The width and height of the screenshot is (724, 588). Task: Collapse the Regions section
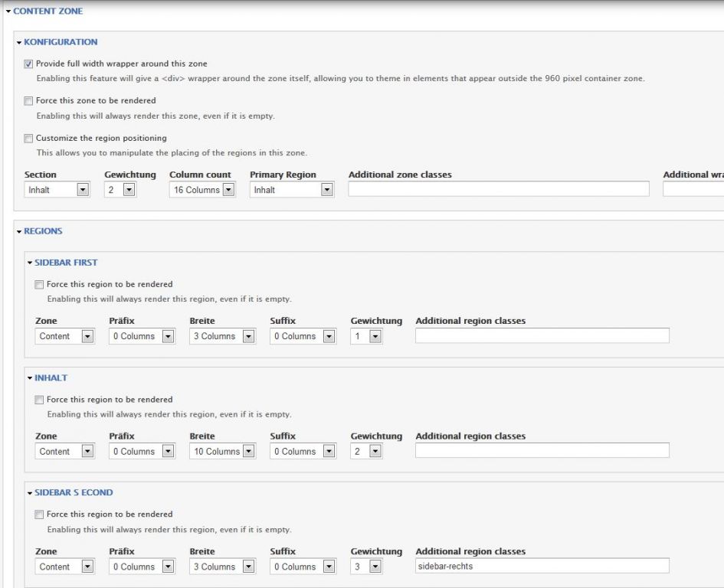click(43, 231)
